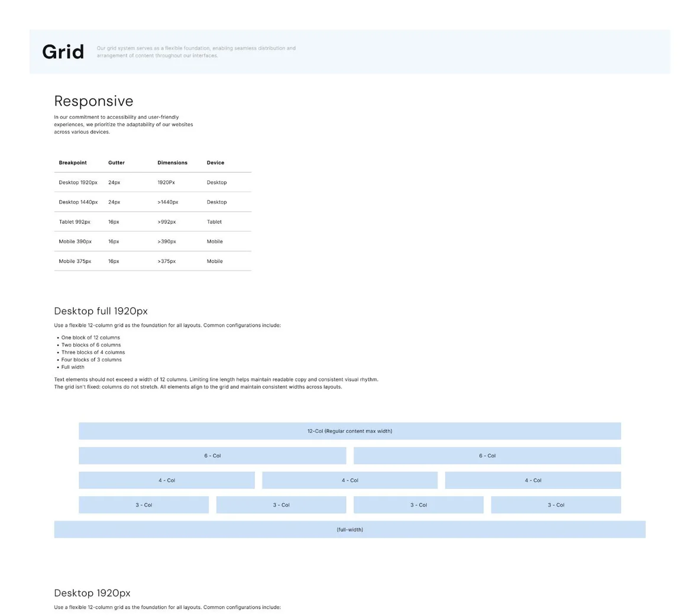
Task: Click the '(full-width)' block
Action: (350, 529)
